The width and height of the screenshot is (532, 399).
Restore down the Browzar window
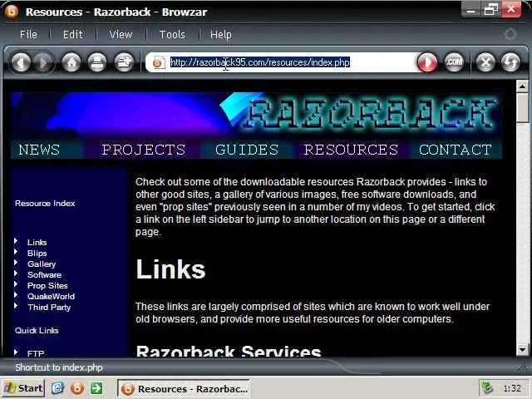click(x=490, y=11)
